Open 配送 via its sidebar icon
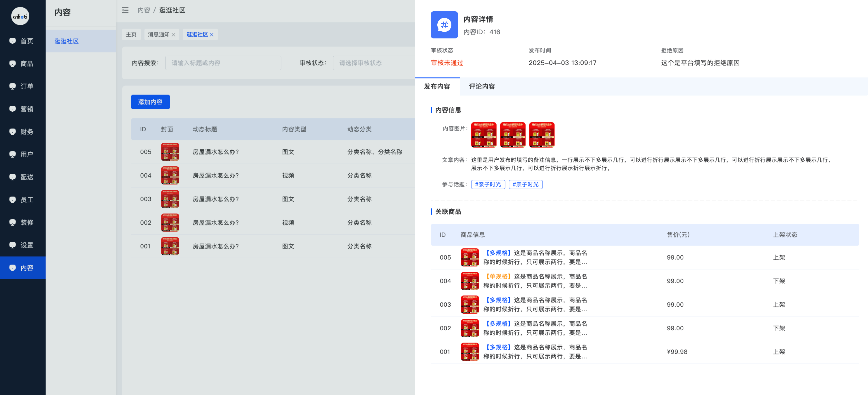Screen dimensions: 868x395 pos(12,177)
